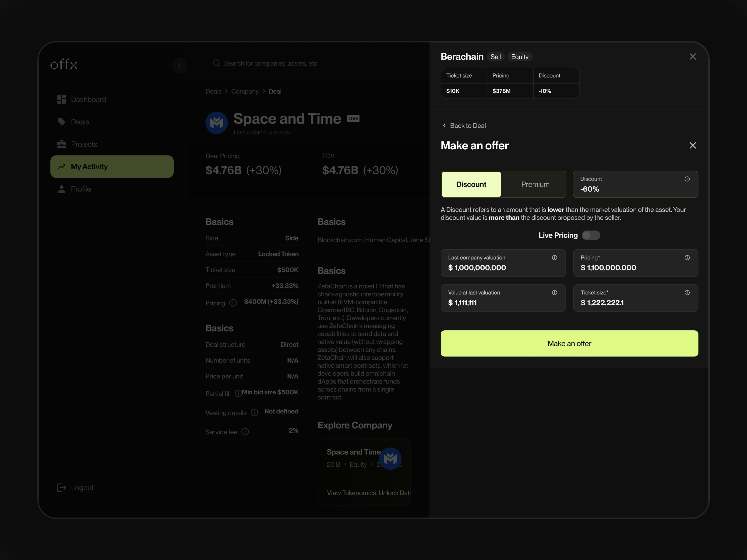The image size is (747, 560).
Task: Click the Dashboard grid icon
Action: [61, 99]
